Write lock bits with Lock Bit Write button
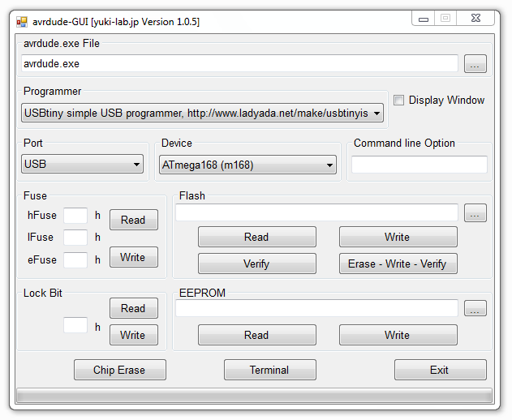The height and width of the screenshot is (420, 512). click(134, 335)
